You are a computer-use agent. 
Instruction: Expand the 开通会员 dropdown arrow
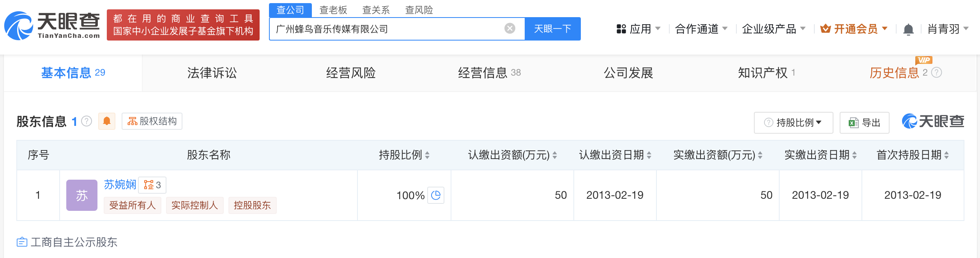pyautogui.click(x=884, y=28)
